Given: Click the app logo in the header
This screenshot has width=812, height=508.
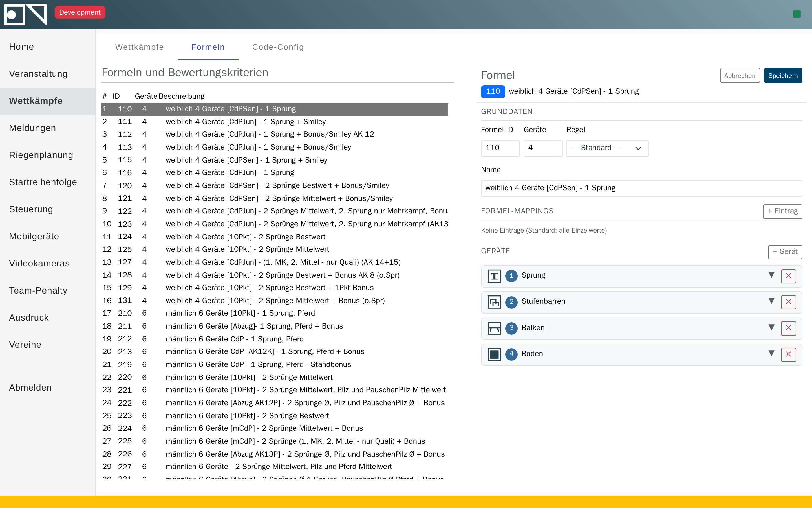Looking at the screenshot, I should pos(25,14).
